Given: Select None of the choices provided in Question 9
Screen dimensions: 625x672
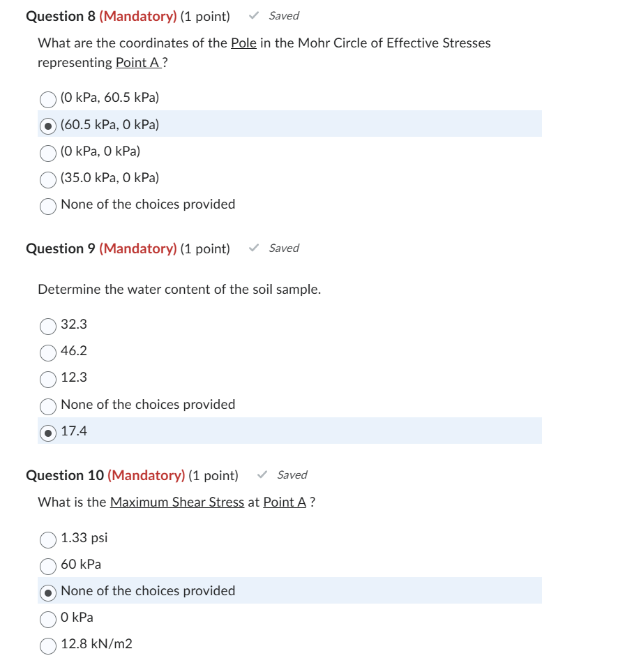Looking at the screenshot, I should pyautogui.click(x=47, y=406).
